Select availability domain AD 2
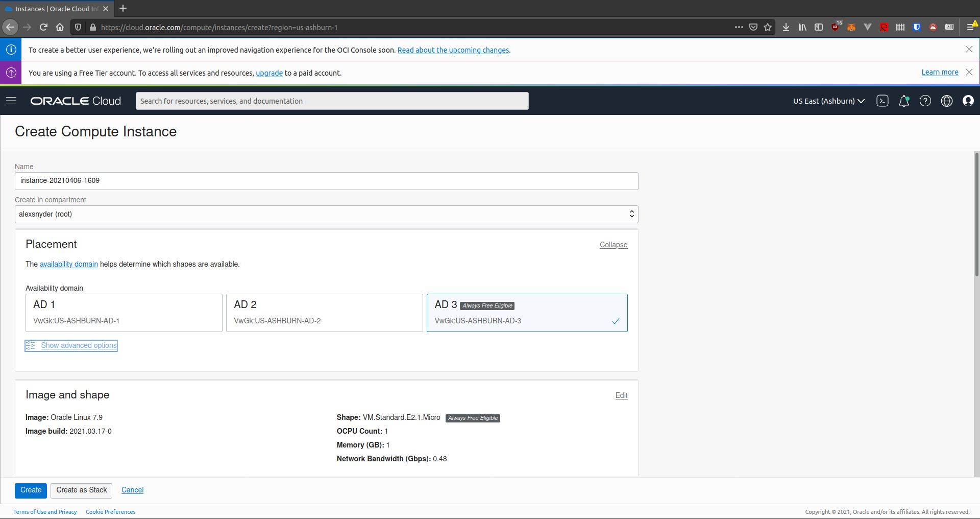980x519 pixels. 325,313
